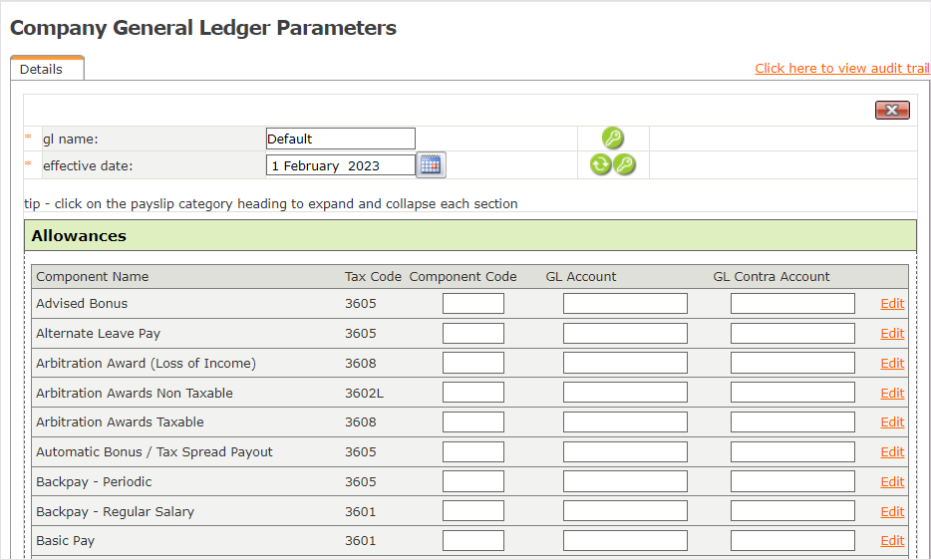
Task: Open the effective date calendar picker
Action: point(431,165)
